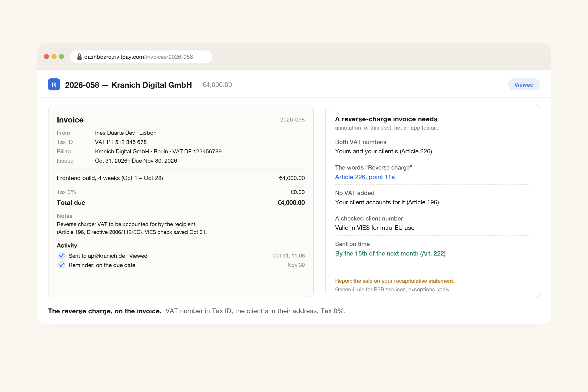This screenshot has width=588, height=392.
Task: Click the Frontend build, 4 weeks line item
Action: pyautogui.click(x=110, y=178)
